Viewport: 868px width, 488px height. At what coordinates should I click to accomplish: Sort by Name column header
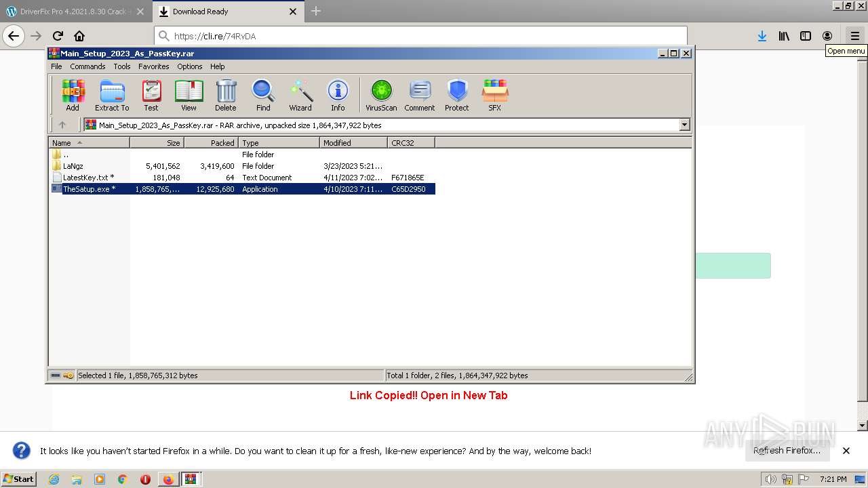point(89,143)
